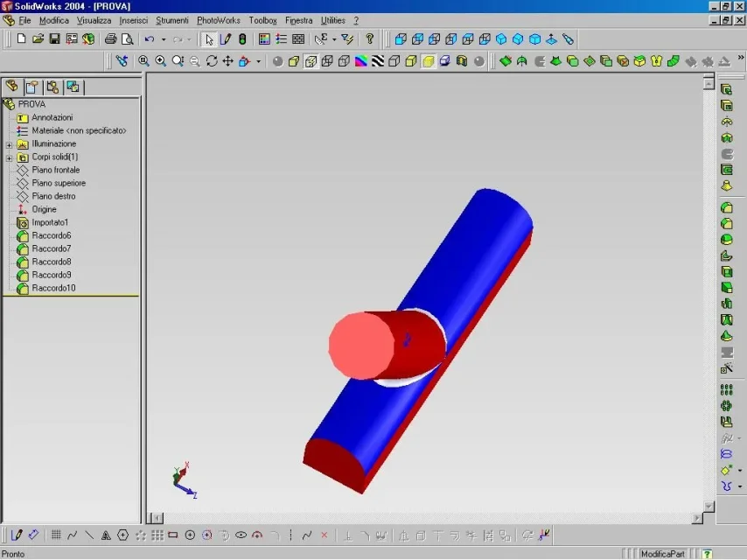This screenshot has height=560, width=747.
Task: Select the Normal To view icon
Action: [551, 39]
